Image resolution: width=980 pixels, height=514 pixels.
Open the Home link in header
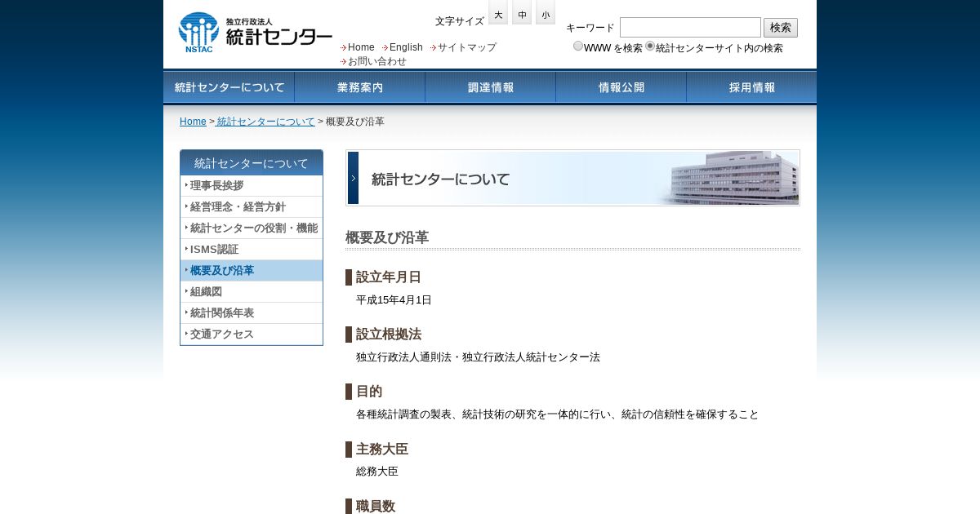[x=361, y=47]
